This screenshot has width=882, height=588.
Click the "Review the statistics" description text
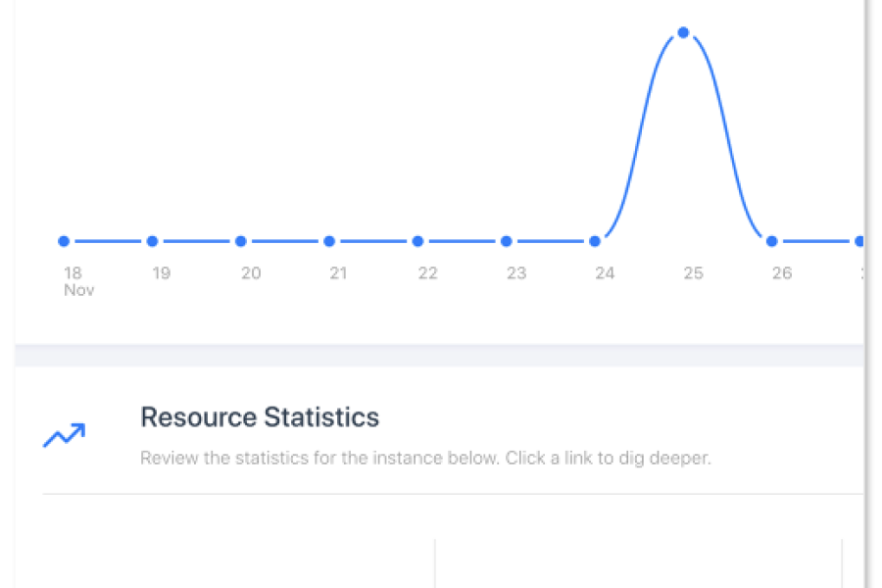tap(425, 459)
